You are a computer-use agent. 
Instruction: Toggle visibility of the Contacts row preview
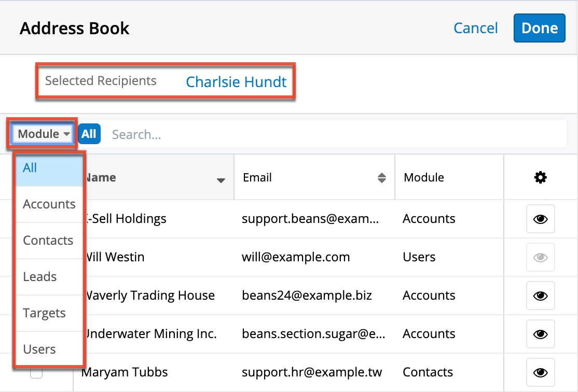coord(540,372)
